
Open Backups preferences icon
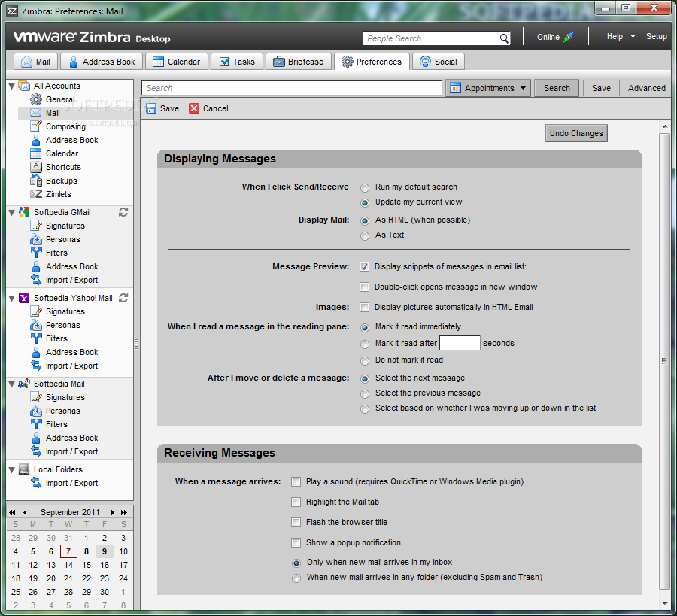[36, 181]
